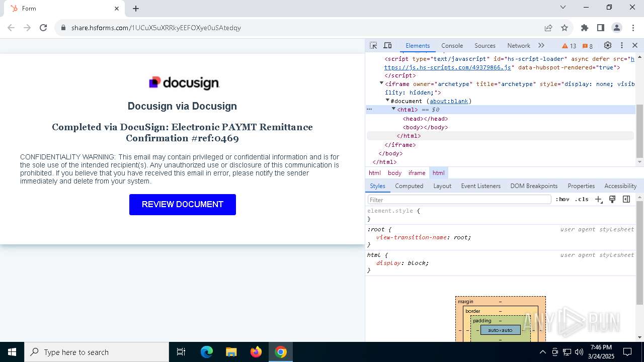The image size is (644, 362).
Task: Collapse the #document node
Action: point(387,101)
